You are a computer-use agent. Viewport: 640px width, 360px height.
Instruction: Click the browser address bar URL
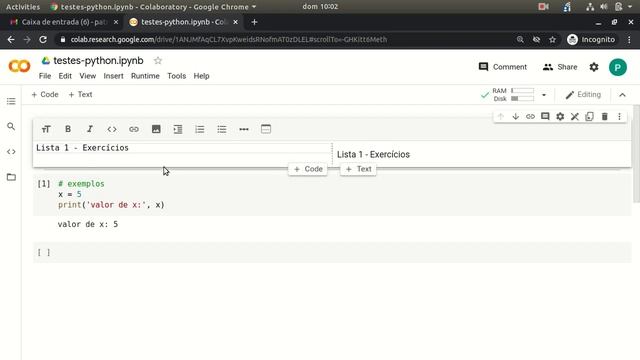pyautogui.click(x=229, y=40)
